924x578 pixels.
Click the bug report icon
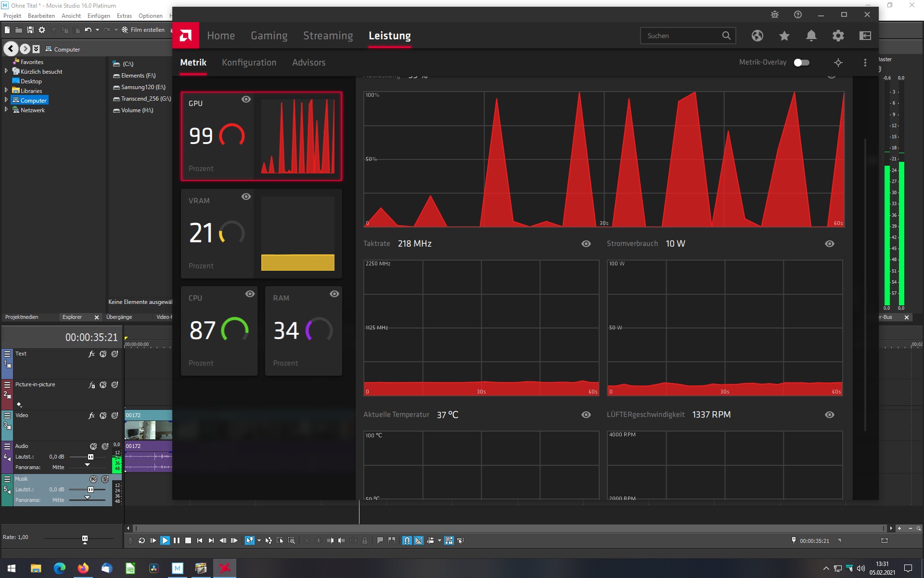coord(775,14)
